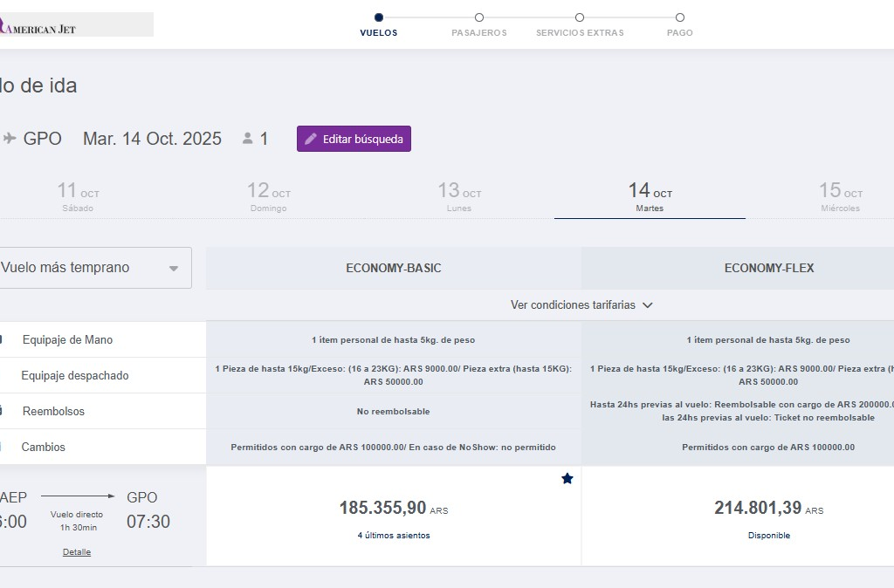894x588 pixels.
Task: Select the 13 Oct Lunes date tab
Action: tap(459, 197)
